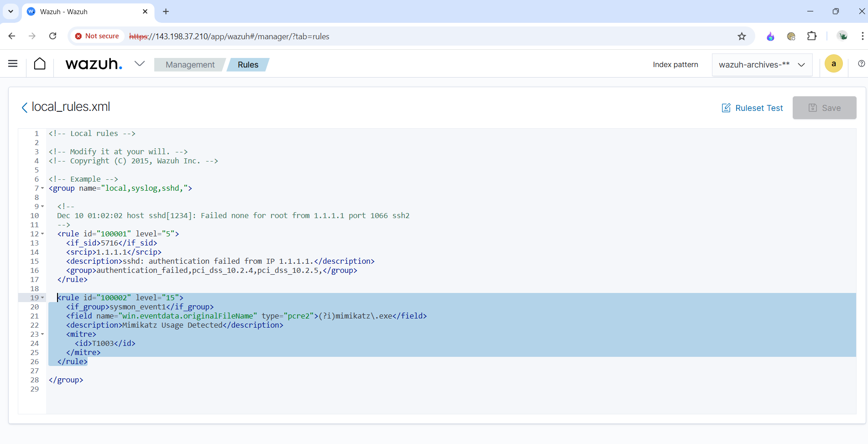Go to Wazuh home icon
The image size is (868, 444).
tap(40, 64)
